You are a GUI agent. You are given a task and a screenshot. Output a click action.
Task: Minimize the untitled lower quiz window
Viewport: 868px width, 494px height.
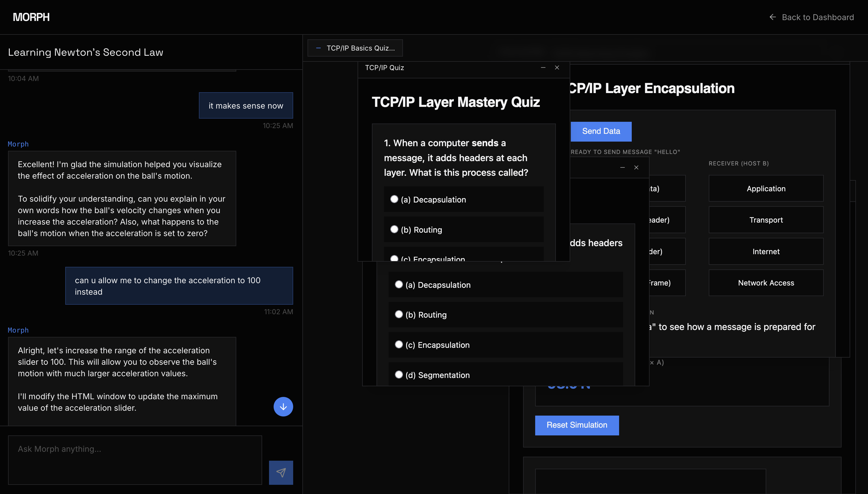point(622,167)
